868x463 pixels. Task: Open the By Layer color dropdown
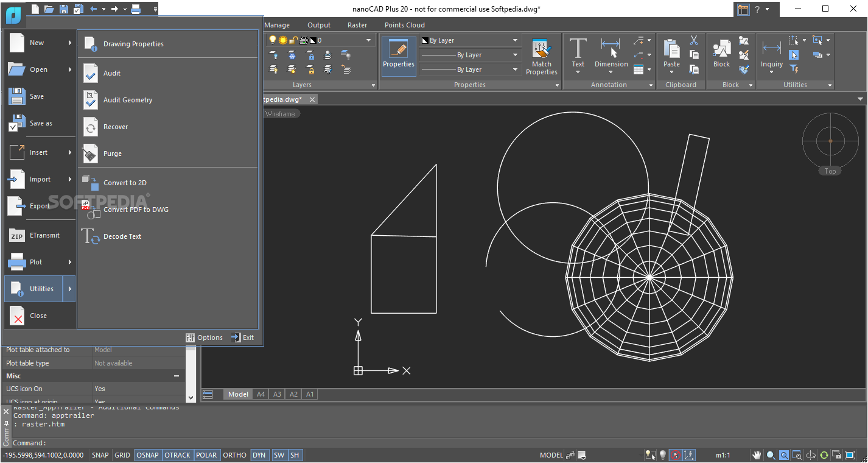(516, 40)
